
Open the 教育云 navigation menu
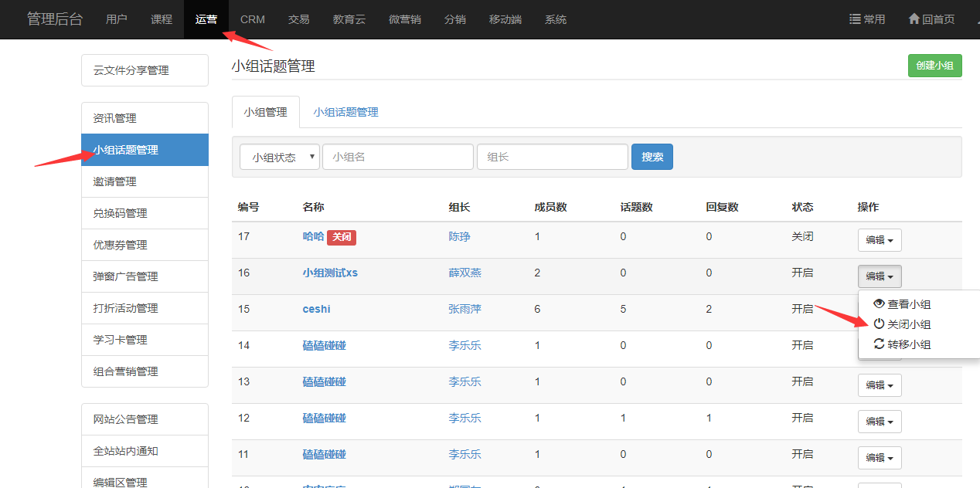point(349,19)
